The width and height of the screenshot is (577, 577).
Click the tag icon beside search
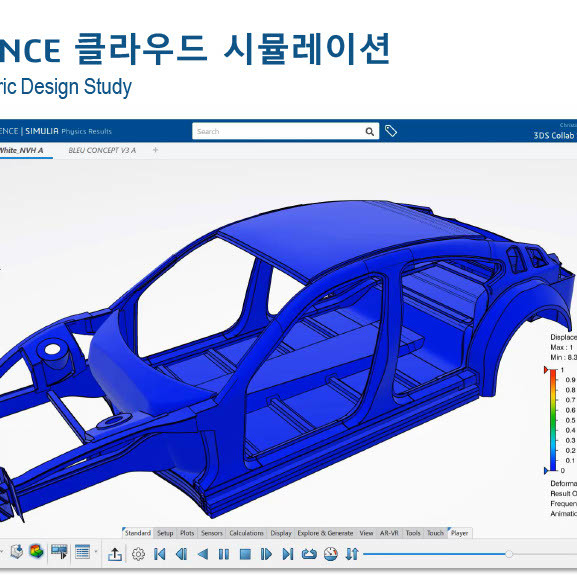[x=390, y=131]
